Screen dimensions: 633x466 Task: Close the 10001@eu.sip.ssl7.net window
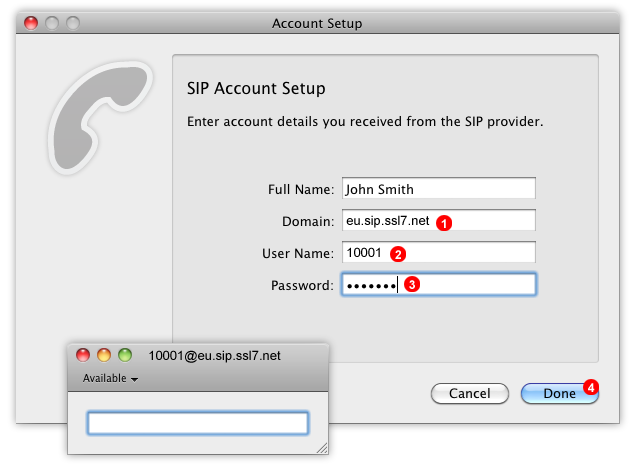[83, 355]
